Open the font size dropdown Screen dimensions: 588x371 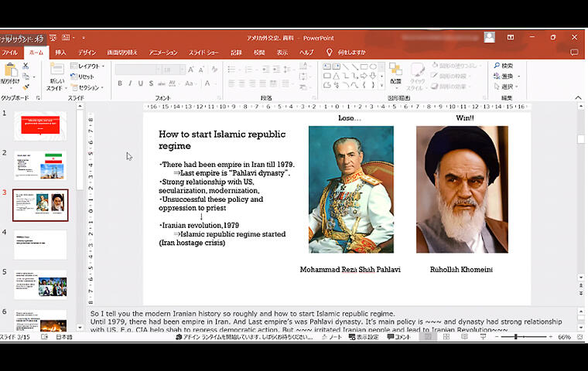[183, 70]
